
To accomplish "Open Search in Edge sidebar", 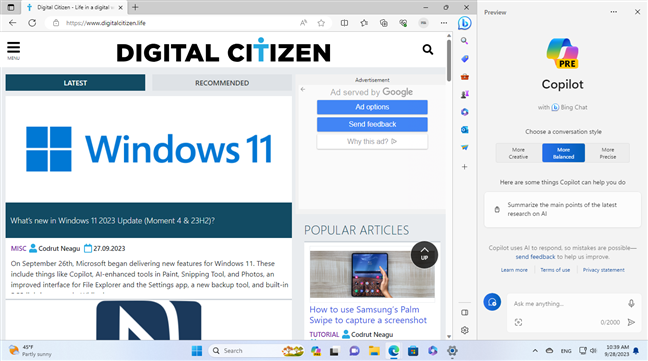I will click(x=465, y=41).
